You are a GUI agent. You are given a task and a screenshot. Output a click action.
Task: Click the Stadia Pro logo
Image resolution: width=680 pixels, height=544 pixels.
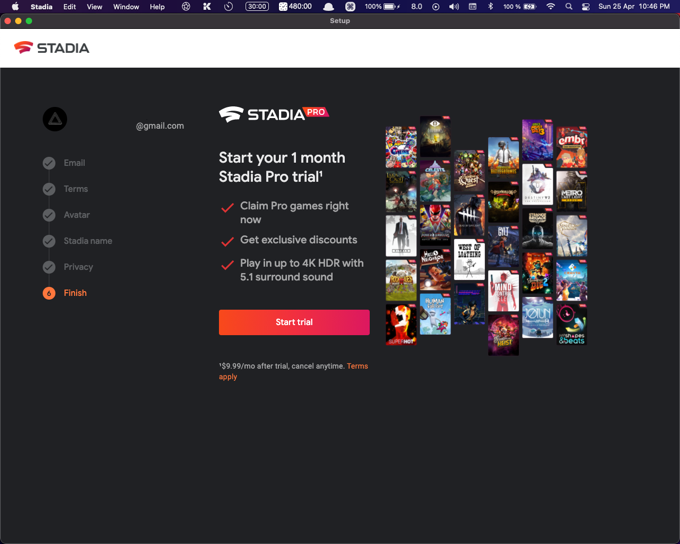pyautogui.click(x=274, y=114)
